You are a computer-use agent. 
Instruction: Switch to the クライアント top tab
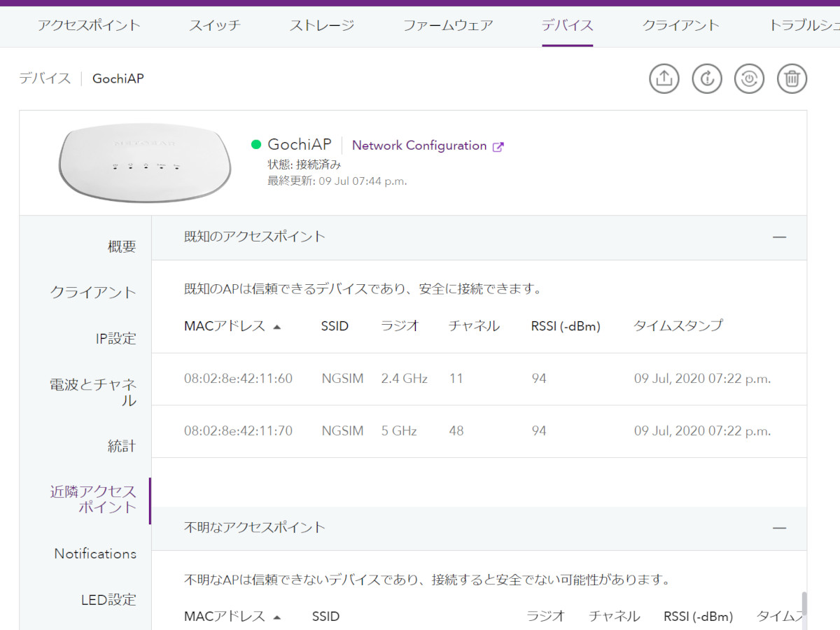tap(680, 26)
